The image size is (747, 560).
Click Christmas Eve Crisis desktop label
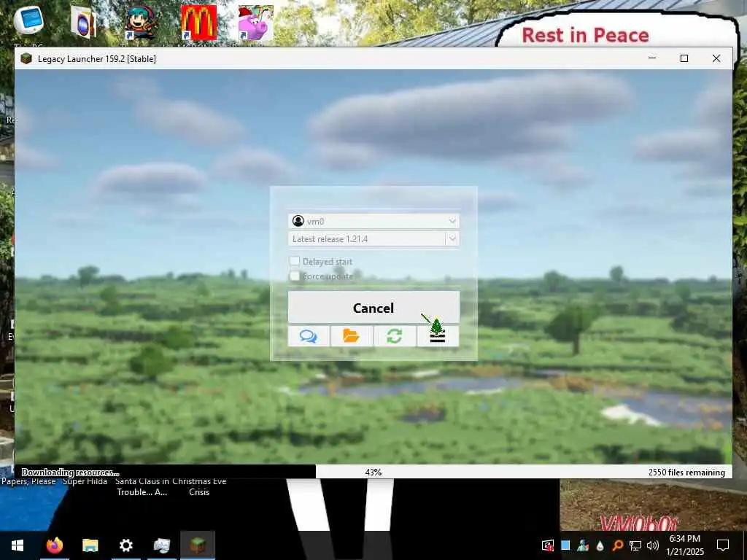(x=199, y=486)
